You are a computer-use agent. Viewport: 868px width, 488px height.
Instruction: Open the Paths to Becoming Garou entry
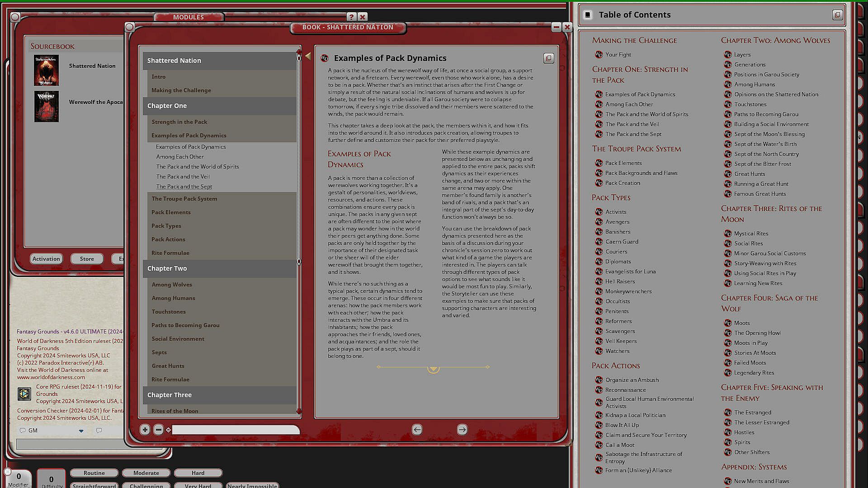[x=185, y=325]
